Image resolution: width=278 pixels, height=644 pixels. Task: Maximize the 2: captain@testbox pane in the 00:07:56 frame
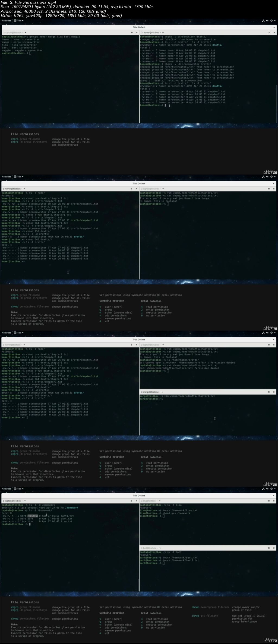pyautogui.click(x=269, y=345)
